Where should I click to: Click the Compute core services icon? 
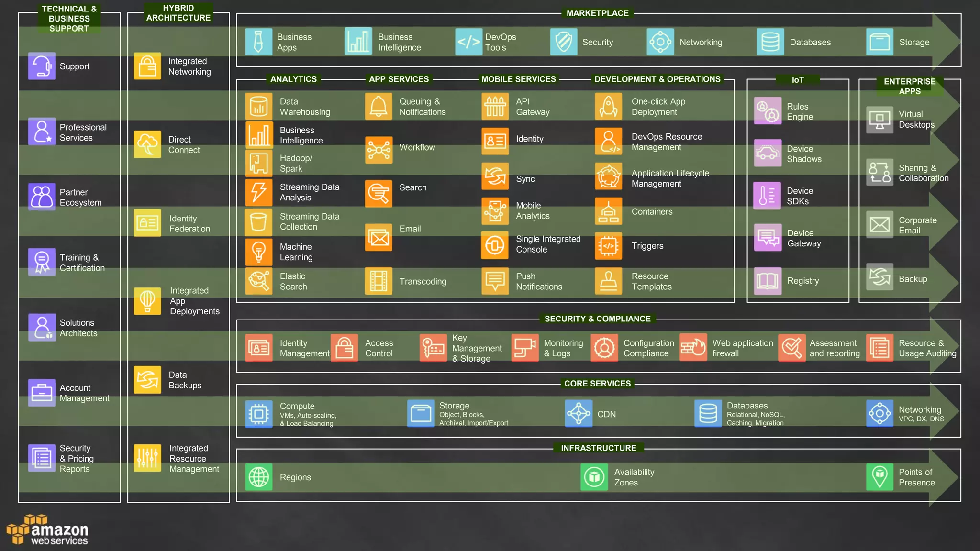(x=259, y=414)
